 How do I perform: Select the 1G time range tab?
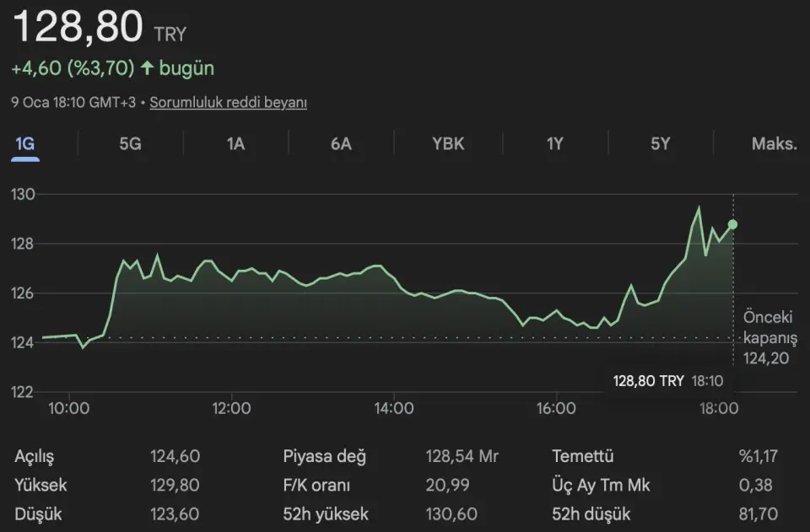[25, 143]
